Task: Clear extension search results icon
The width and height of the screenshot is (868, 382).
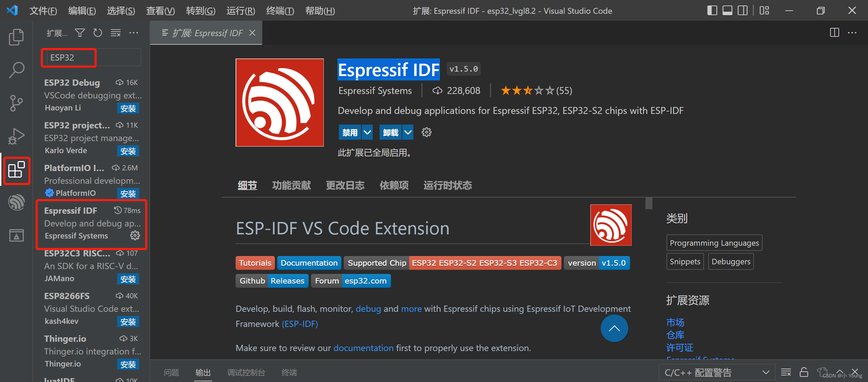Action: click(116, 33)
